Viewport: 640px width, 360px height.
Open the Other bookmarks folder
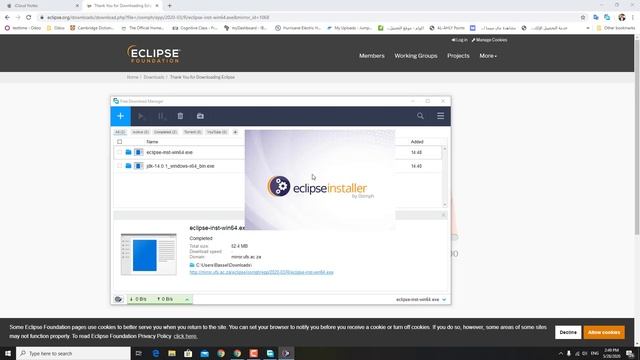coord(616,28)
